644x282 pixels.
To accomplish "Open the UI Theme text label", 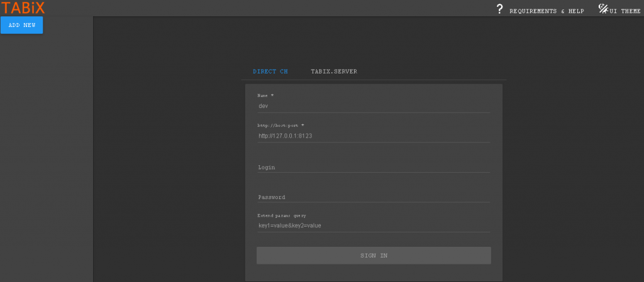I will [x=625, y=11].
